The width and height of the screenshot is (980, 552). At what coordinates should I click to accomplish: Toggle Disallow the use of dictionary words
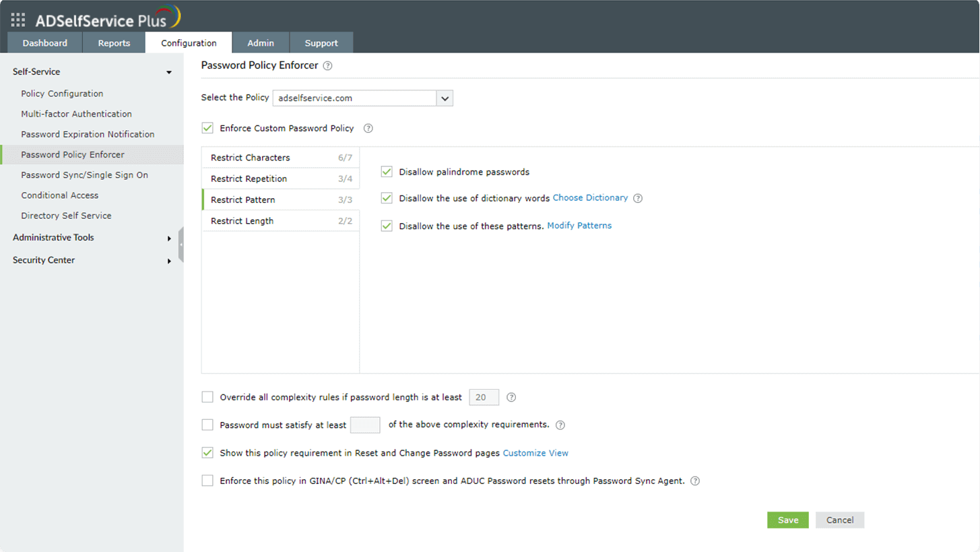tap(387, 198)
